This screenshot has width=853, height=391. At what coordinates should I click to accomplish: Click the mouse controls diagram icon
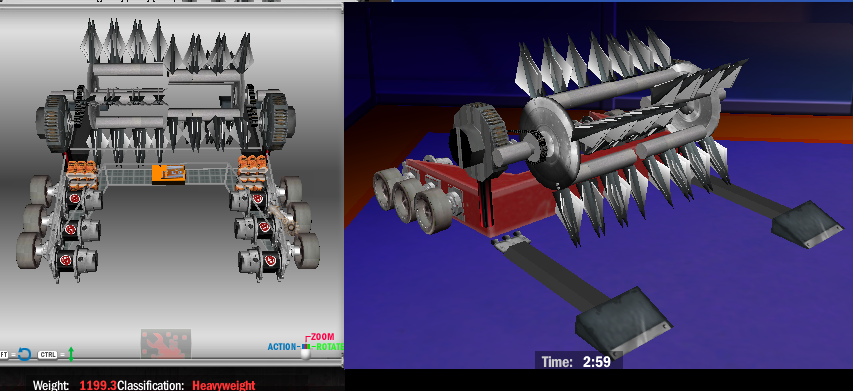[306, 351]
